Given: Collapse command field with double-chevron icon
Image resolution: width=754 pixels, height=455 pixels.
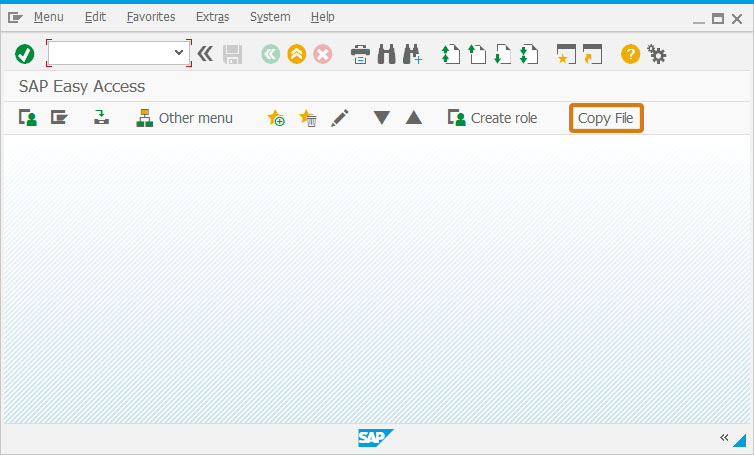Looking at the screenshot, I should click(x=205, y=53).
